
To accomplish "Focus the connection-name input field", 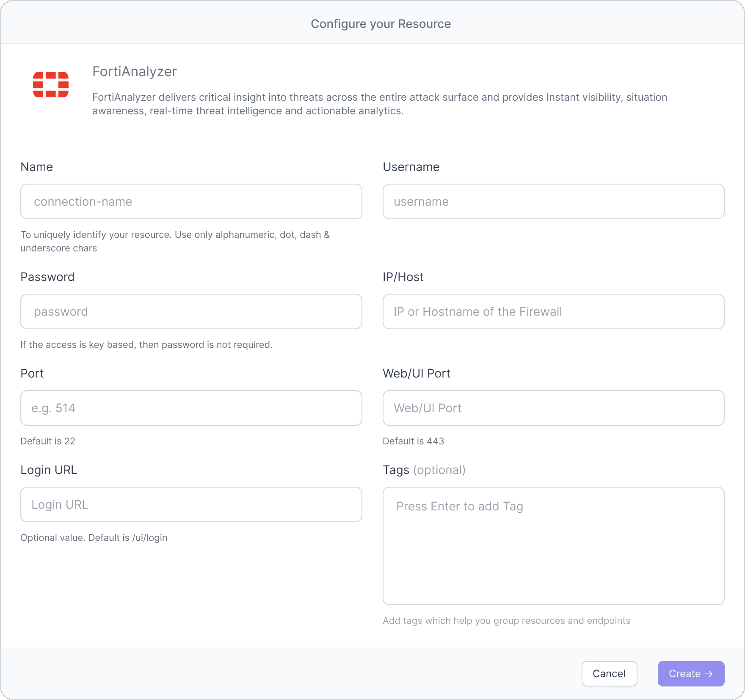I will coord(191,201).
